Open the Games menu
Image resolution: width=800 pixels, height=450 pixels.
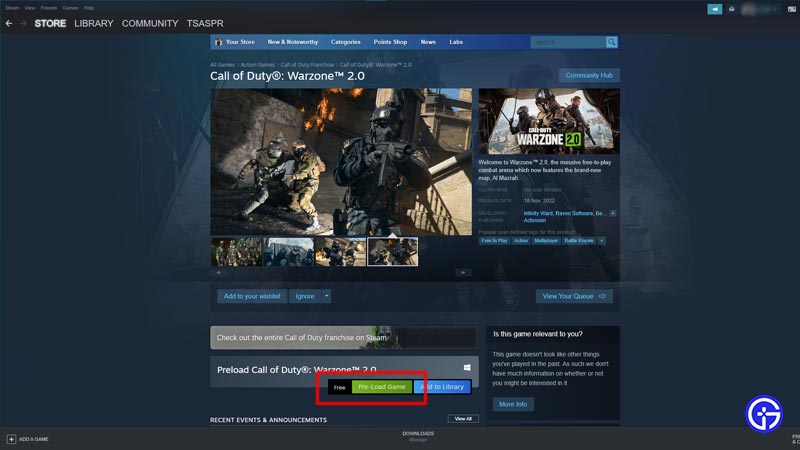click(70, 8)
